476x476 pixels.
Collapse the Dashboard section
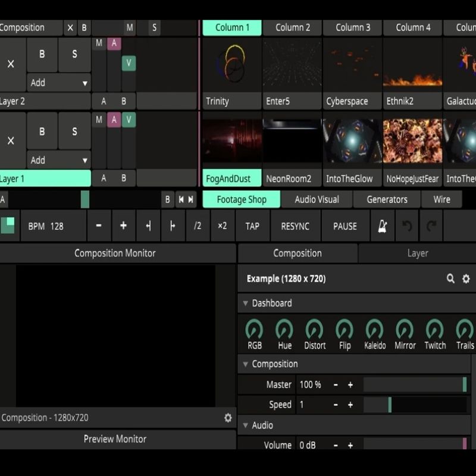245,303
